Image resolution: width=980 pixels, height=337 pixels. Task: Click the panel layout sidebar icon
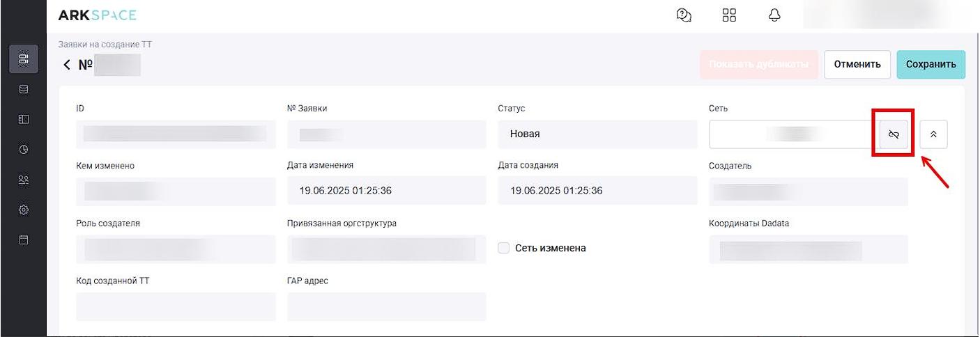tap(23, 119)
